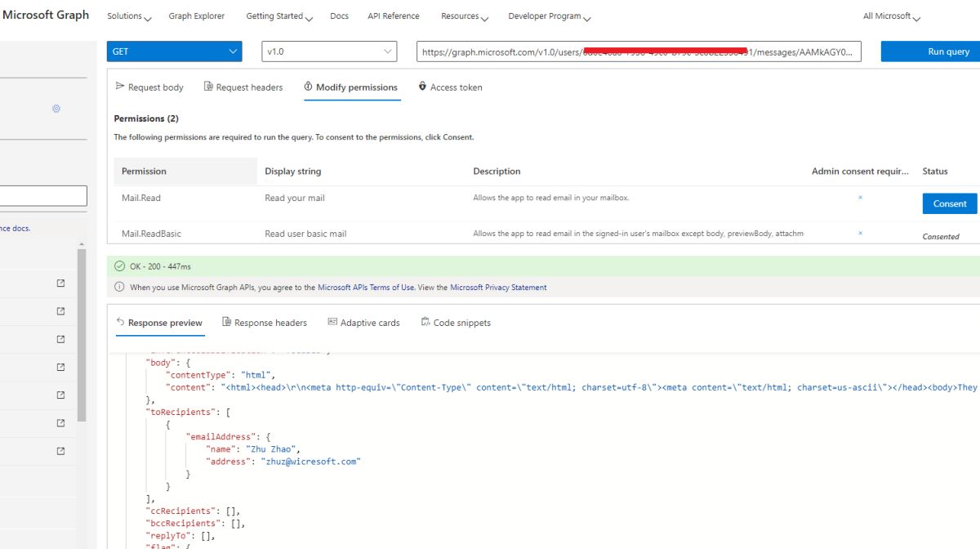Screen dimensions: 980x549
Task: Click the Microsoft Graph logo title
Action: click(x=46, y=15)
